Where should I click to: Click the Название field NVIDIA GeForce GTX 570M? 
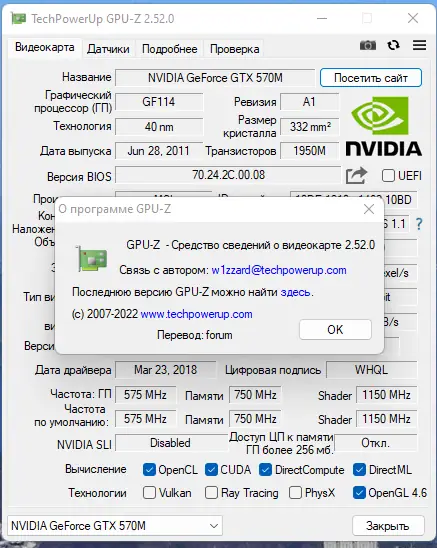[215, 78]
